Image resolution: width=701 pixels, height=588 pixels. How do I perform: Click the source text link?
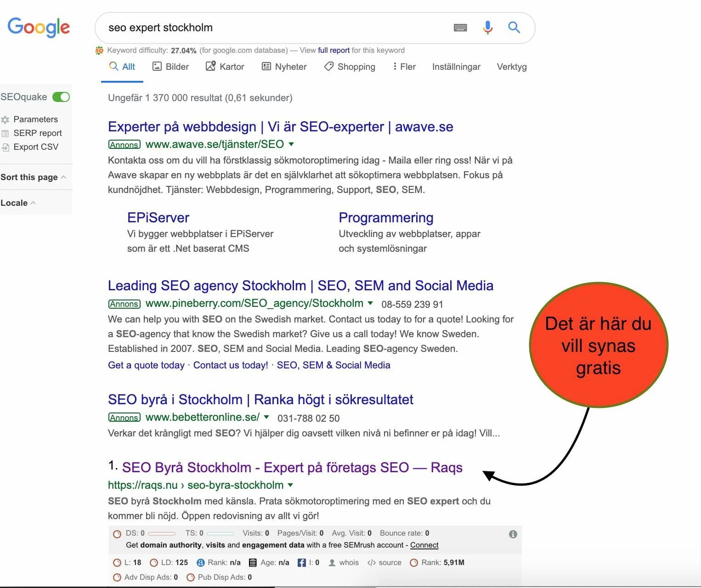tap(390, 563)
